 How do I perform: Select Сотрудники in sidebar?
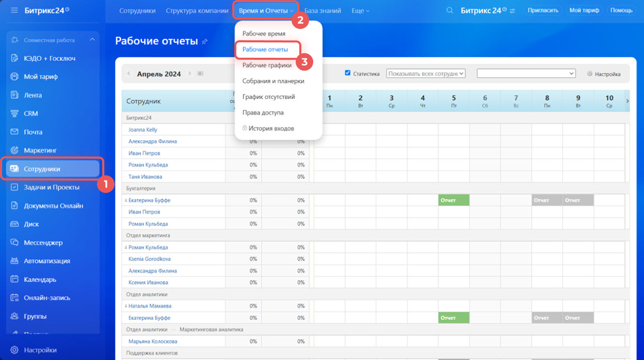coord(53,169)
